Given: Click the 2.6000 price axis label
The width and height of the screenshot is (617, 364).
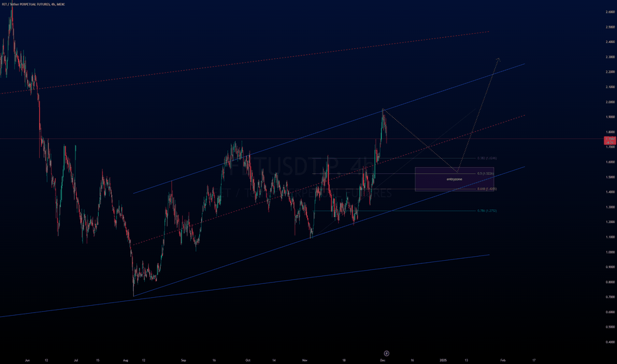Looking at the screenshot, I should pyautogui.click(x=610, y=12).
